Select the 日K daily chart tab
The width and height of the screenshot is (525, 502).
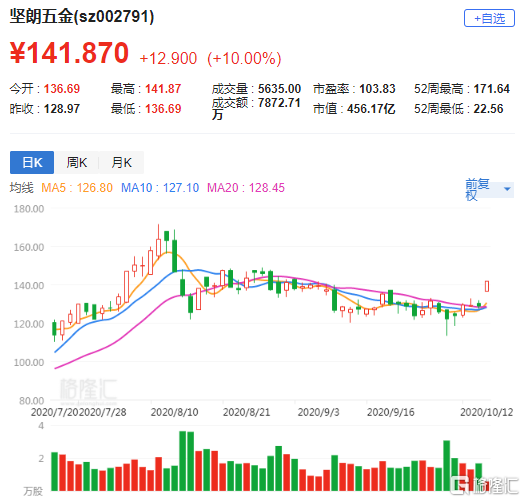coord(32,162)
